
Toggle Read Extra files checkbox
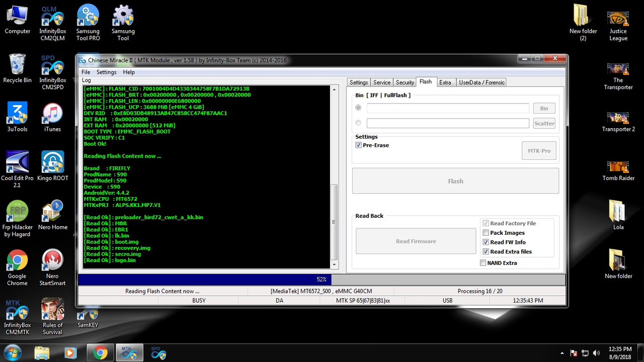[486, 252]
